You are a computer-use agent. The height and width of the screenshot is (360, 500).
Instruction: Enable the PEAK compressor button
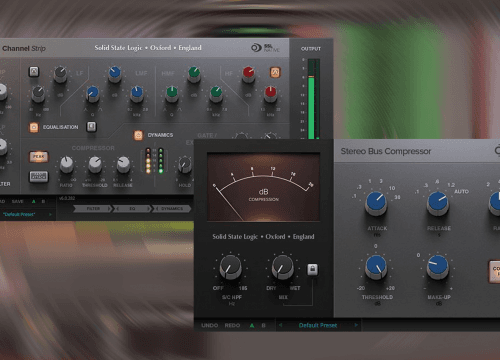[x=39, y=156]
